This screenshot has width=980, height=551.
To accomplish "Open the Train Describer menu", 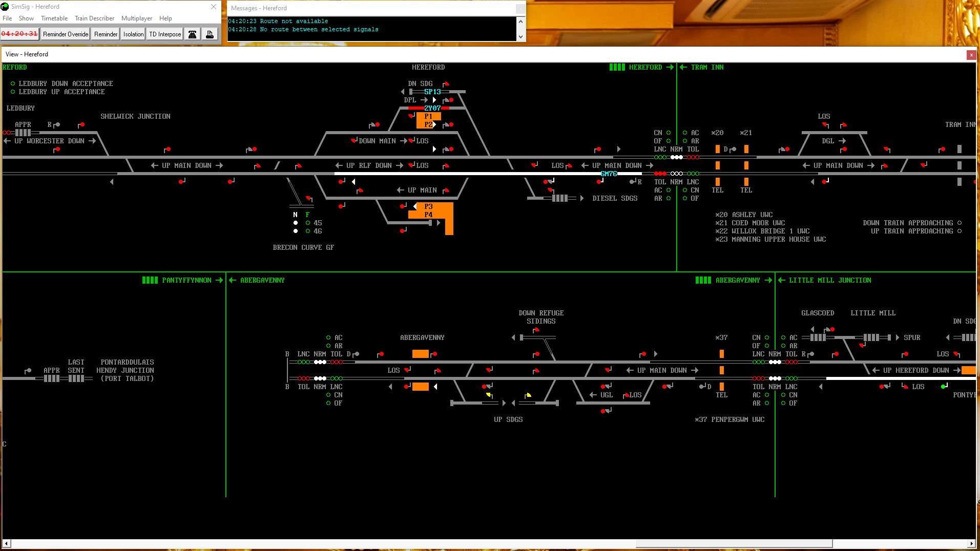I will 94,18.
